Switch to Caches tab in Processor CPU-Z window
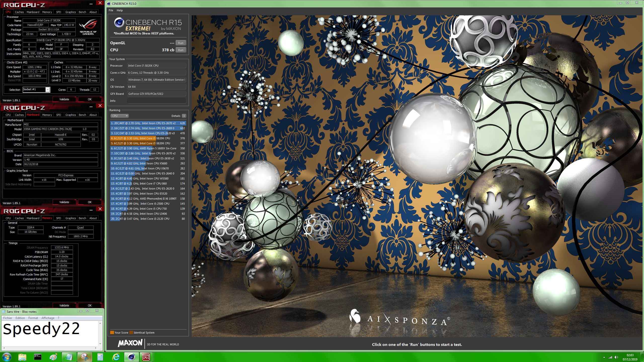The image size is (644, 362). pyautogui.click(x=19, y=12)
